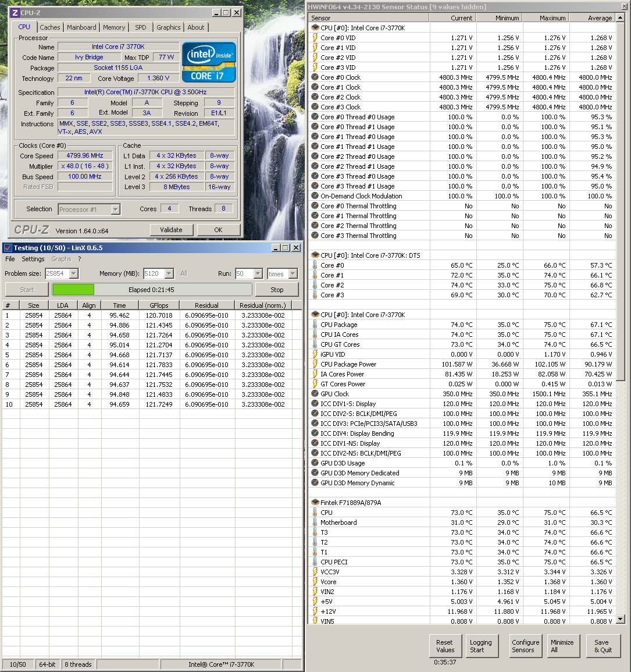Click the bolt icon next to CPU Package Power
631x672 pixels.
315,364
